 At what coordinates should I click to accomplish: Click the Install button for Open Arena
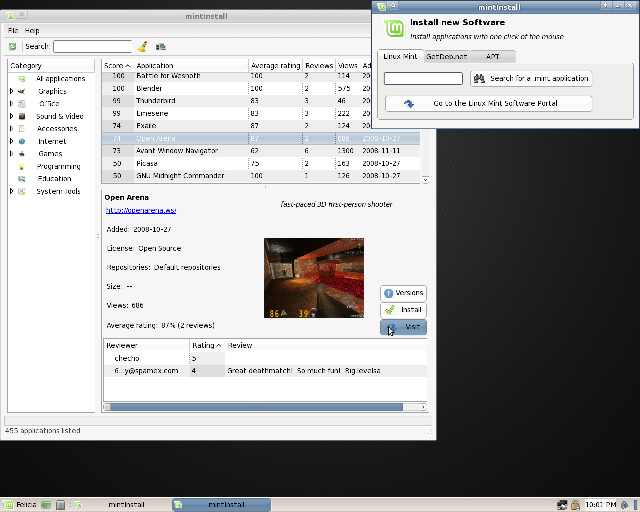coord(404,310)
